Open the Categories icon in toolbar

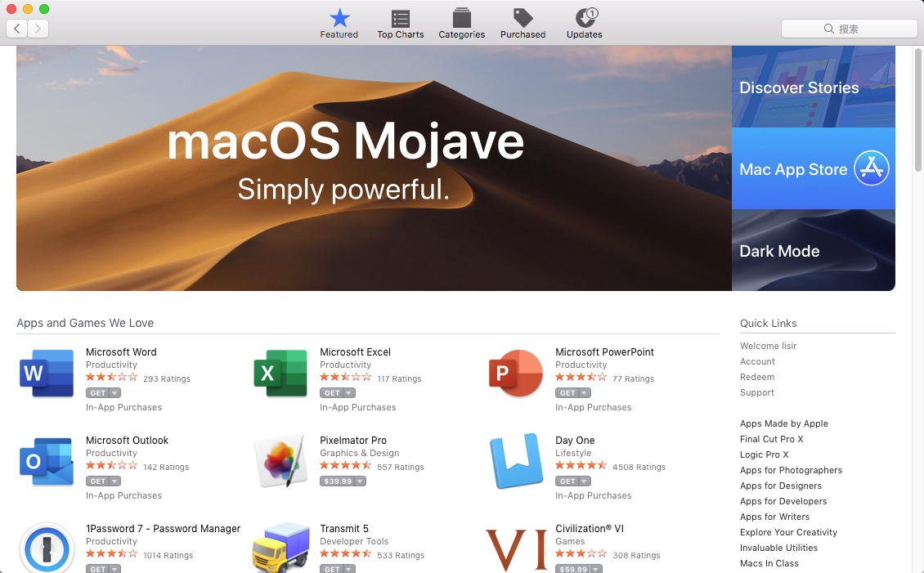point(461,18)
